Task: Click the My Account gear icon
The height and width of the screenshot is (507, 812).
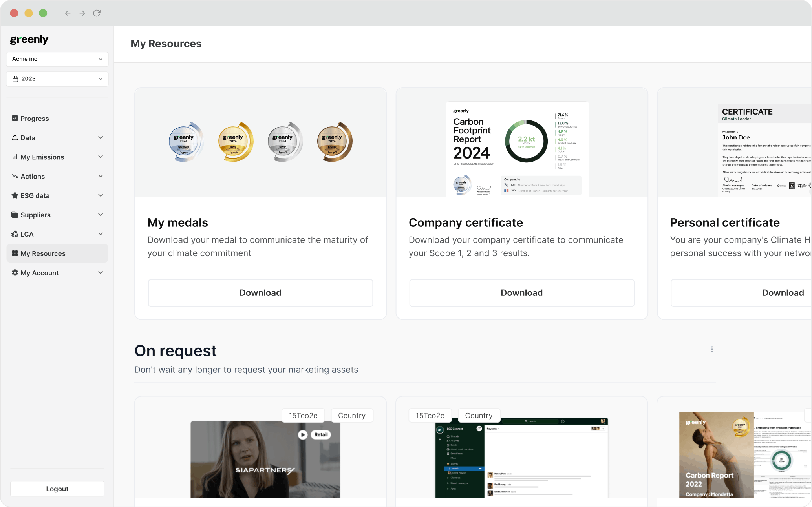Action: click(x=15, y=272)
